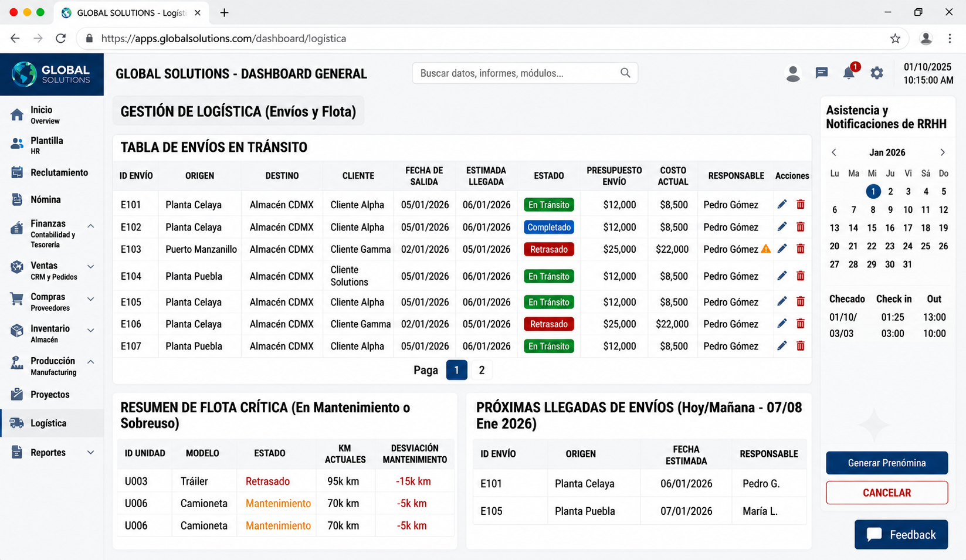The height and width of the screenshot is (560, 966).
Task: Expand the Reportes sidebar section
Action: [x=91, y=453]
